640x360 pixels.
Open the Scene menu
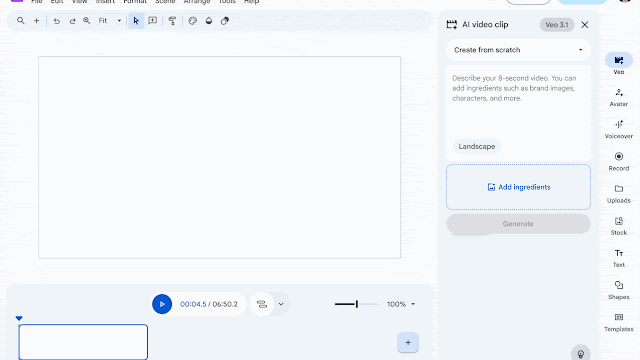click(x=165, y=2)
